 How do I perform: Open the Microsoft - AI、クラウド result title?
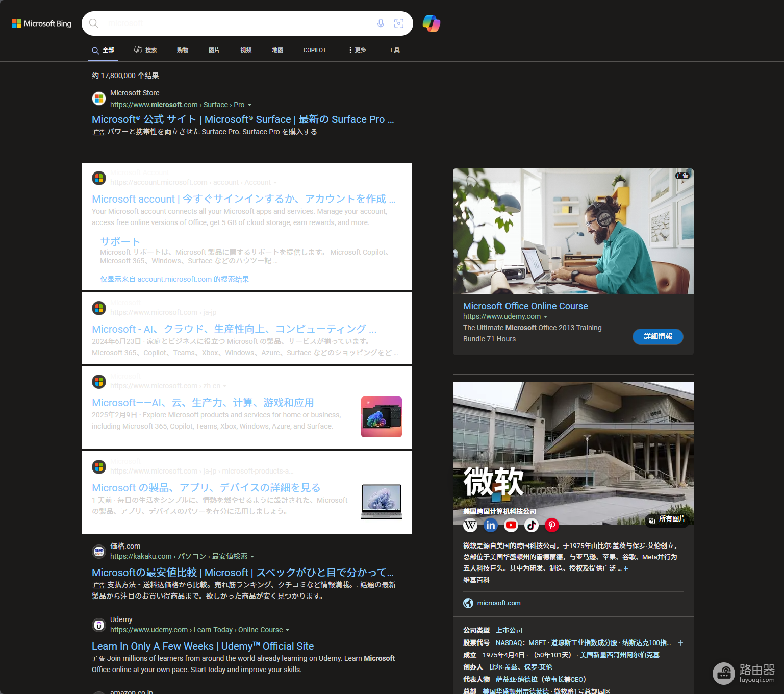[234, 329]
